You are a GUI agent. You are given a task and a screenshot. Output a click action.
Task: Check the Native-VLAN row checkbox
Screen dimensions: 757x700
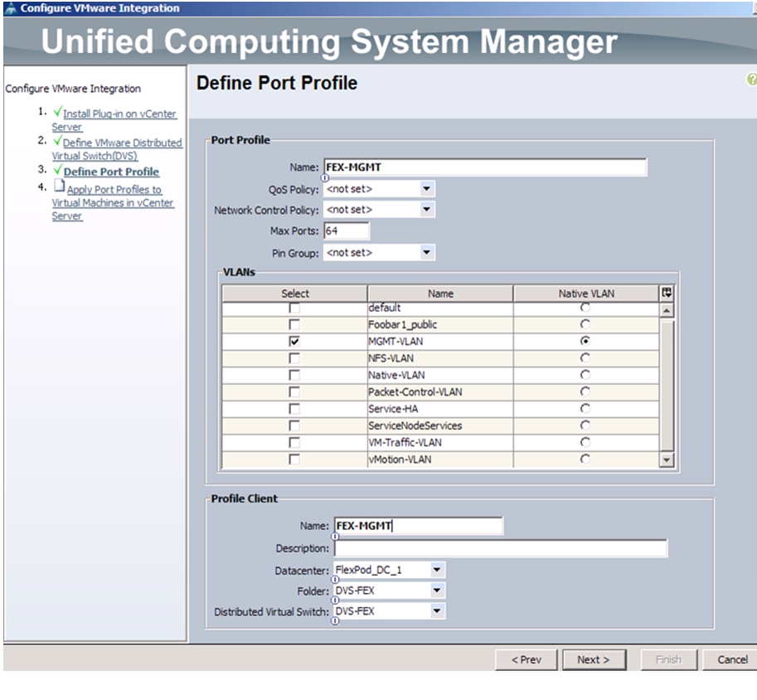click(x=294, y=376)
